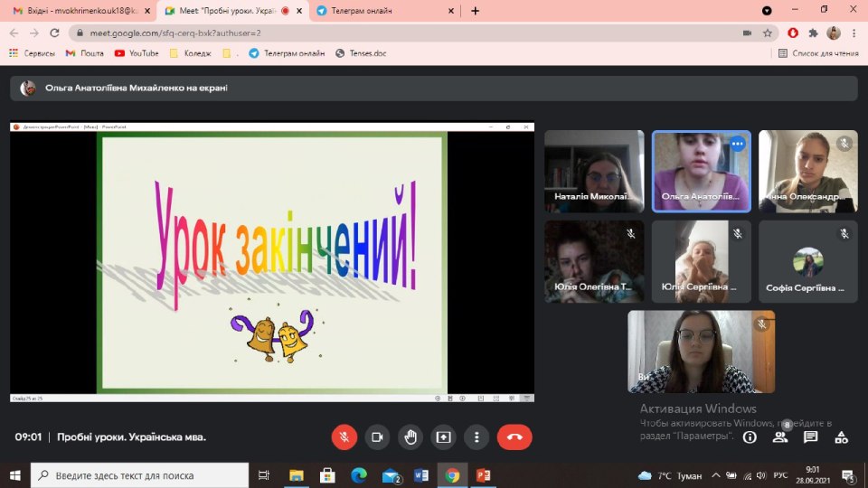Screen dimensions: 868x488
Task: Open the YouTube bookmark
Action: click(x=137, y=53)
